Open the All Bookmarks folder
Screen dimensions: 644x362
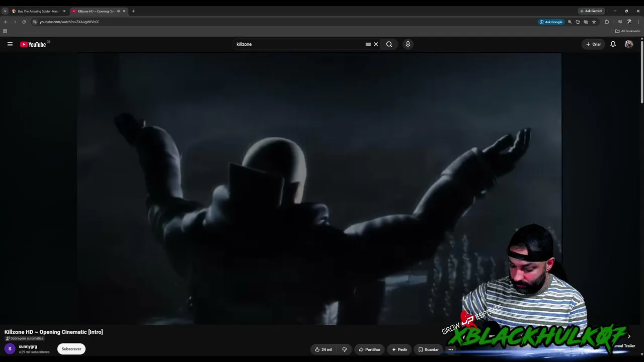coord(627,31)
